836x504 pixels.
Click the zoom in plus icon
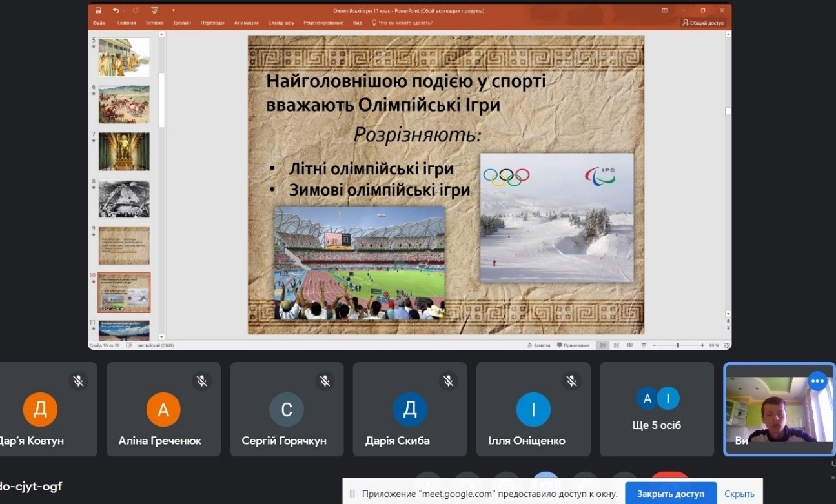[702, 345]
